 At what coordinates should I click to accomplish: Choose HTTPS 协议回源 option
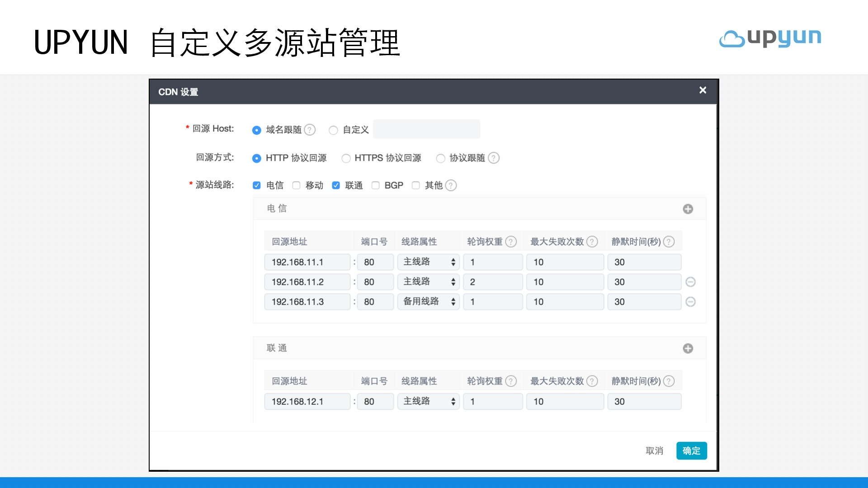point(346,158)
